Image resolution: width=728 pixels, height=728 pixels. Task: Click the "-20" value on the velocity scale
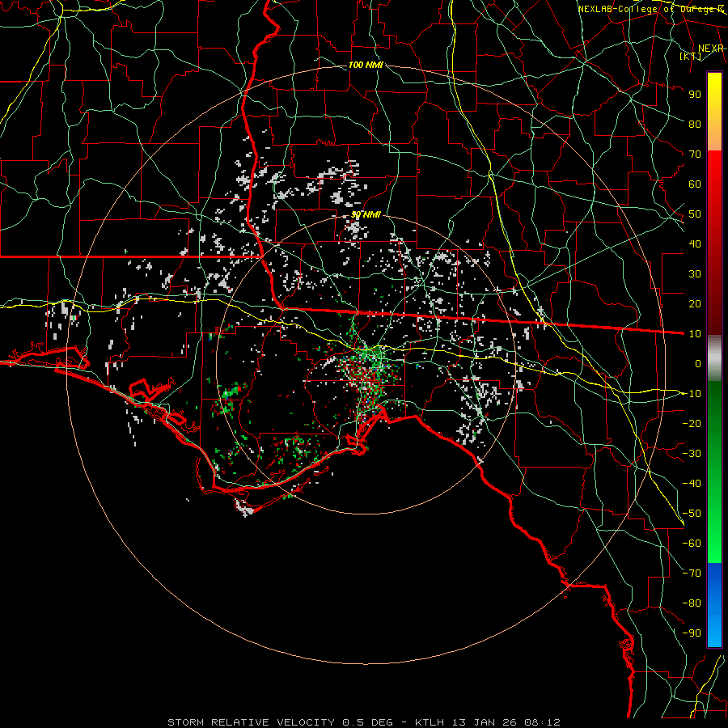(692, 423)
